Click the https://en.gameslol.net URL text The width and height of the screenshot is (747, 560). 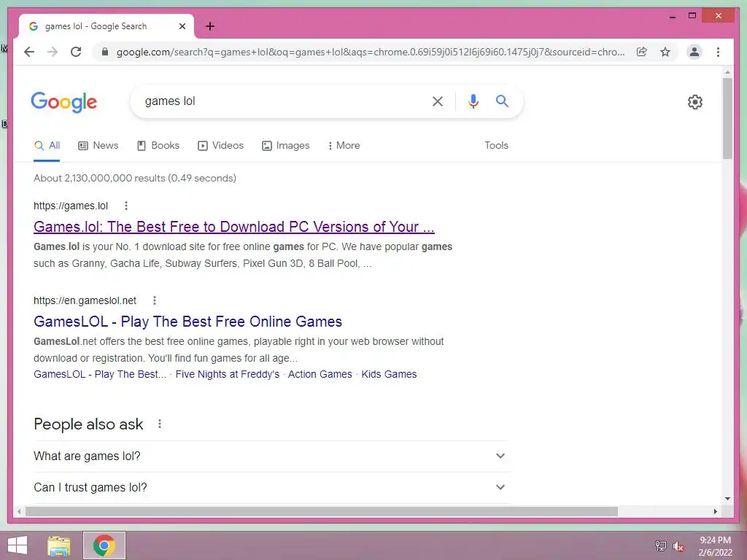tap(85, 300)
